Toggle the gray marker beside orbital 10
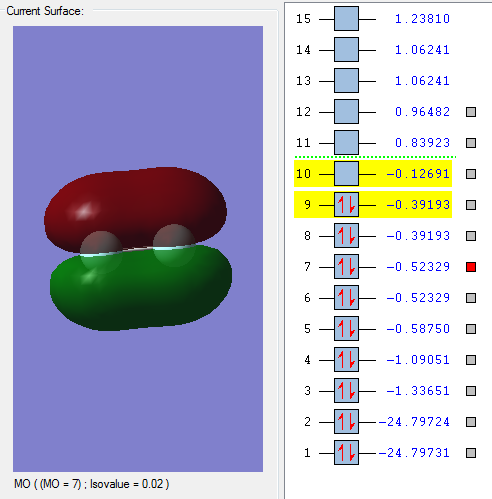Screen dimensions: 492x499 point(471,174)
